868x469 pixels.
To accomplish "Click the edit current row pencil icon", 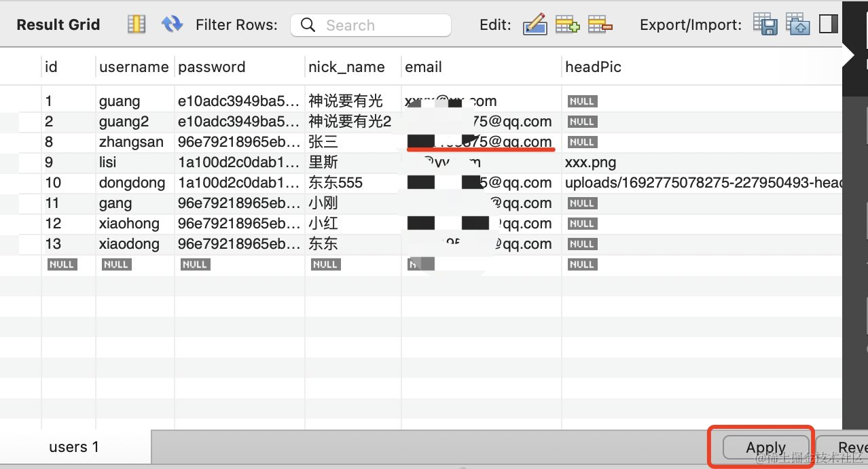I will 535,25.
